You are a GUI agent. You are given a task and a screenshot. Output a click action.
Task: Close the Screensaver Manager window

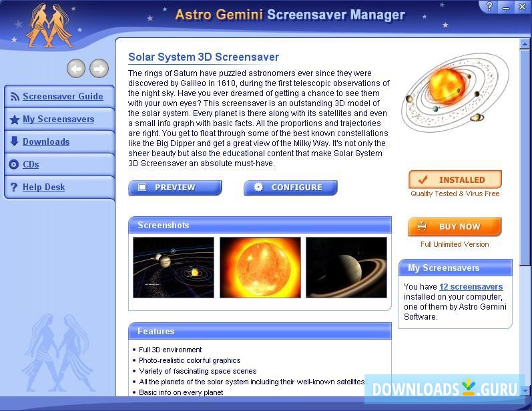click(x=522, y=7)
